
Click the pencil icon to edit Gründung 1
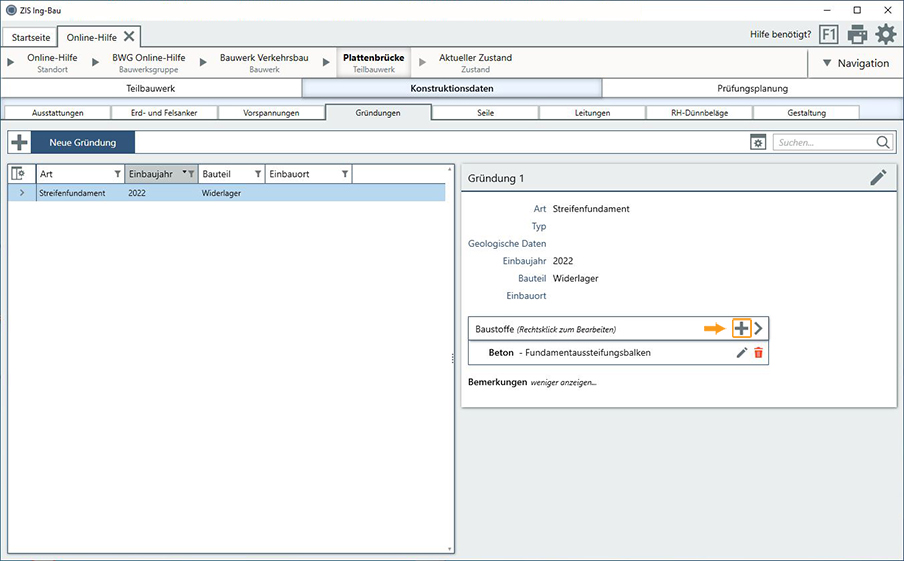[x=878, y=178]
